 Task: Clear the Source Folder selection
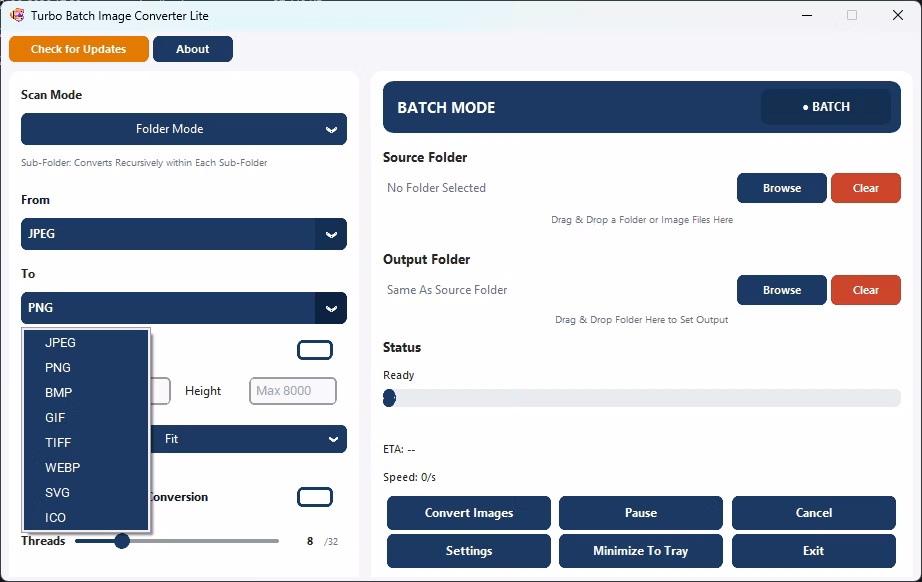[866, 188]
